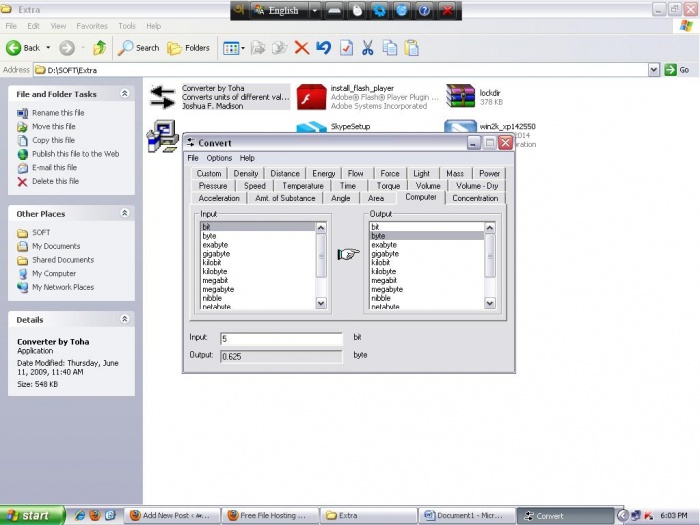Viewport: 700px width, 525px height.
Task: Switch to the Energy tab
Action: tap(323, 173)
